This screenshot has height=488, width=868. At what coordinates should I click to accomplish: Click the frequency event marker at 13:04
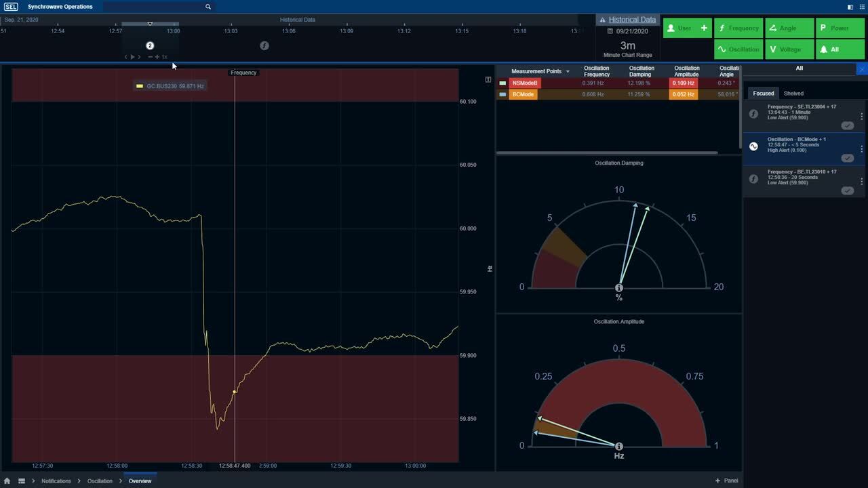[x=264, y=45]
